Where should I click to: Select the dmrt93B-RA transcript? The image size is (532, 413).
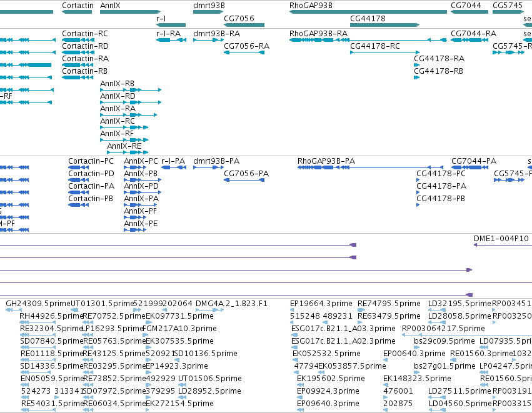pos(209,40)
